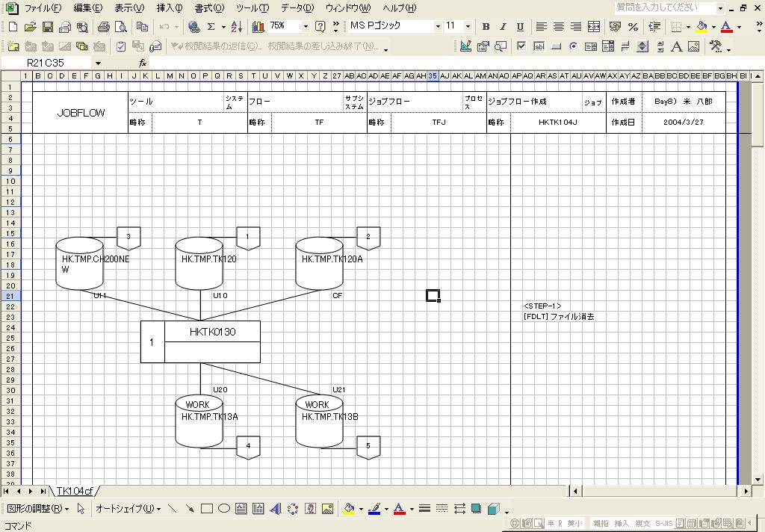This screenshot has width=765, height=532.
Task: Click the Print printer icon
Action: coord(103,26)
